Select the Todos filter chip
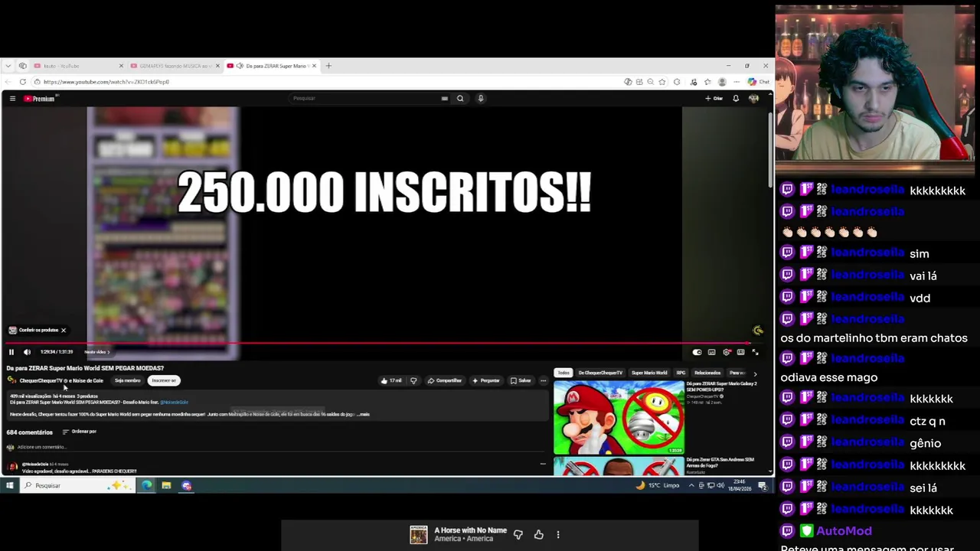 563,373
